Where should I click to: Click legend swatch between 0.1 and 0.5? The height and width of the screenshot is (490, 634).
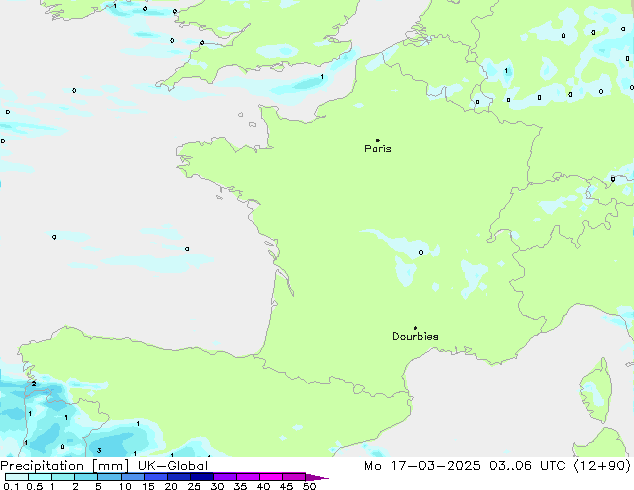click(17, 477)
